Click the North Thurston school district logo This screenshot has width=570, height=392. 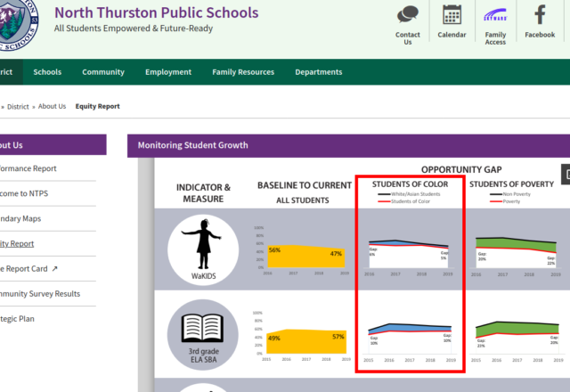pos(20,24)
